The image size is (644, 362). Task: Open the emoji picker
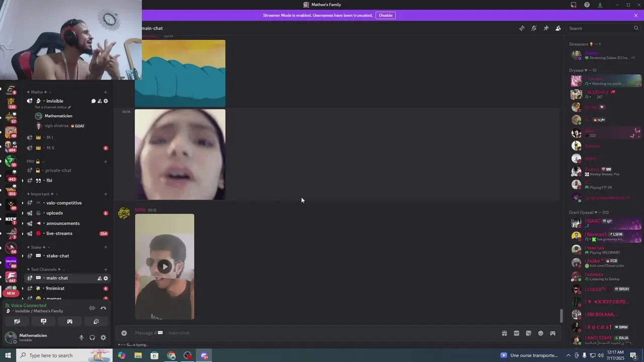tap(540, 333)
